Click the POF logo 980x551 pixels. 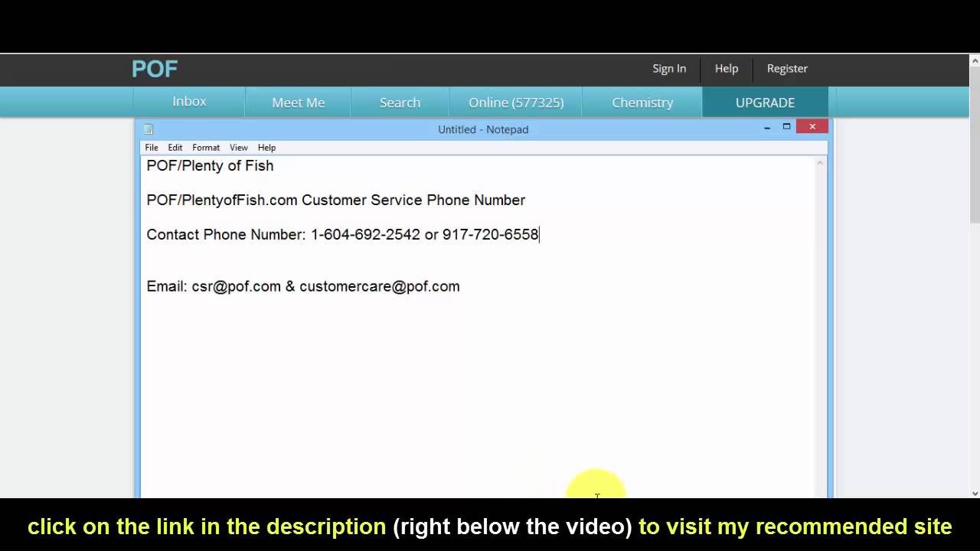tap(155, 69)
